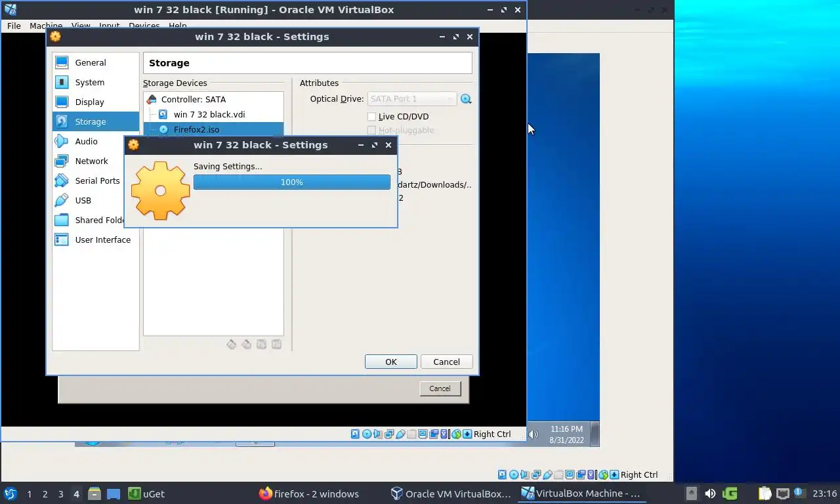This screenshot has width=840, height=504.
Task: Click the uGet system tray icon
Action: coord(730,493)
